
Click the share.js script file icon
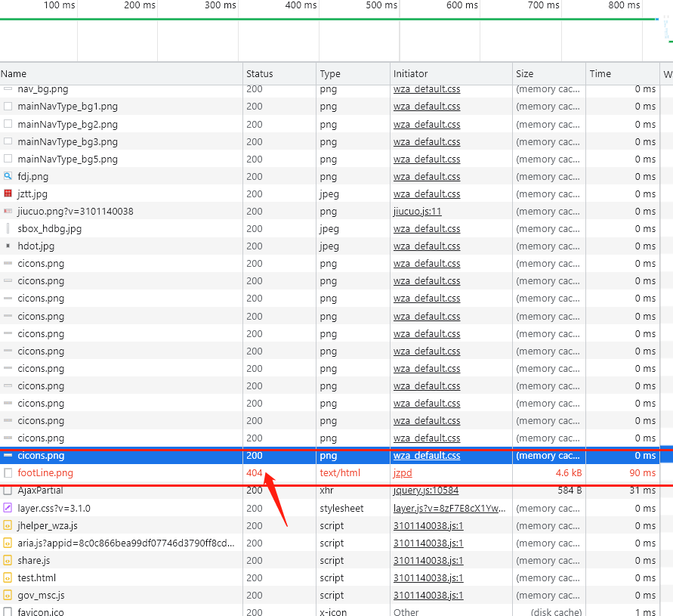tap(8, 561)
